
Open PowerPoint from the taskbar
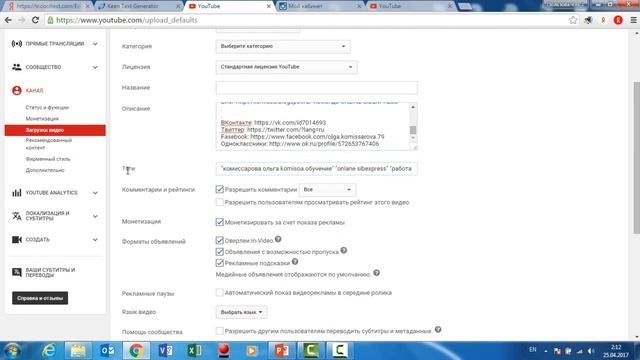282,351
